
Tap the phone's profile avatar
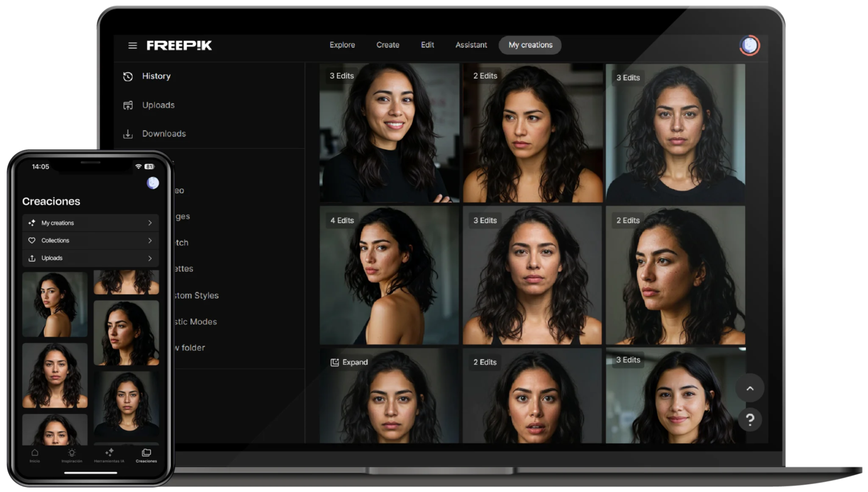click(153, 183)
